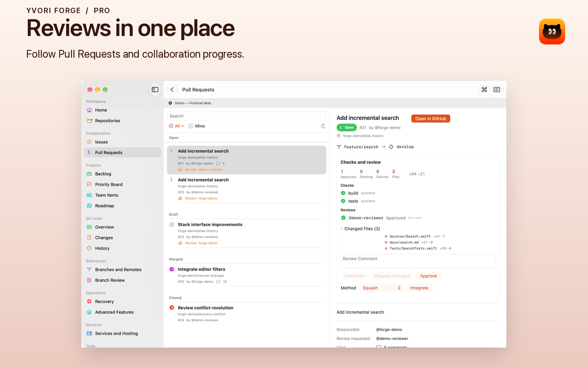Click the Services and Hosting server icon

pyautogui.click(x=89, y=333)
